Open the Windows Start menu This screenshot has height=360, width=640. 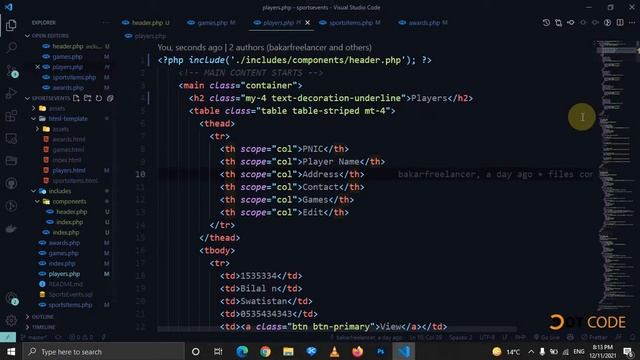click(11, 351)
